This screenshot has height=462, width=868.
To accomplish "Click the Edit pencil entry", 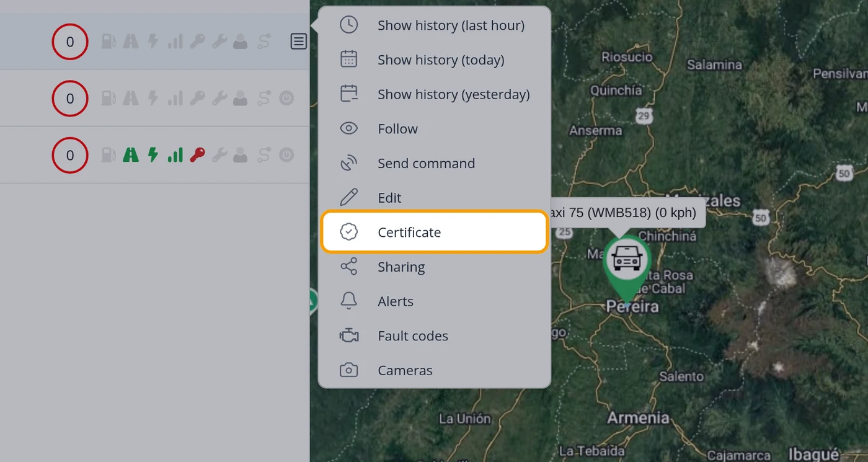I will pyautogui.click(x=434, y=198).
